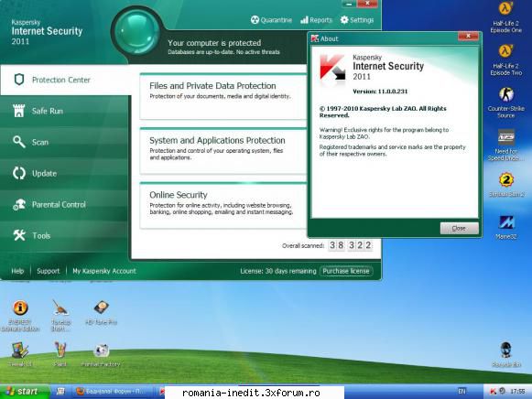Switch to Firefox taskbar window button
This screenshot has height=399, width=532.
pos(112,392)
